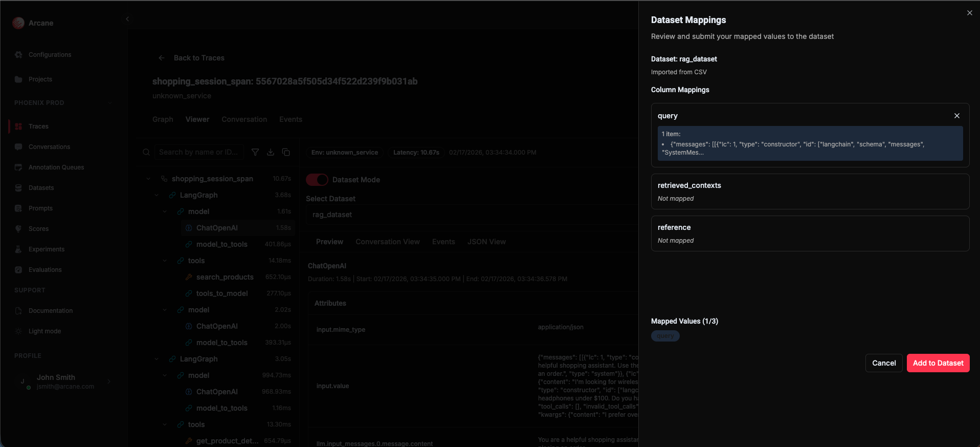980x447 pixels.
Task: Switch to Light mode
Action: [44, 331]
